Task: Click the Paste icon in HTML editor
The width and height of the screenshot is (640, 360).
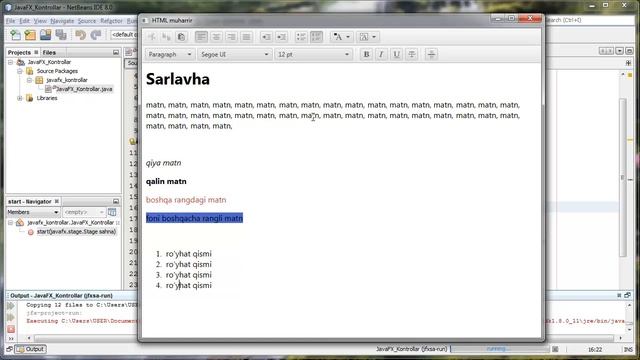Action: pos(181,37)
